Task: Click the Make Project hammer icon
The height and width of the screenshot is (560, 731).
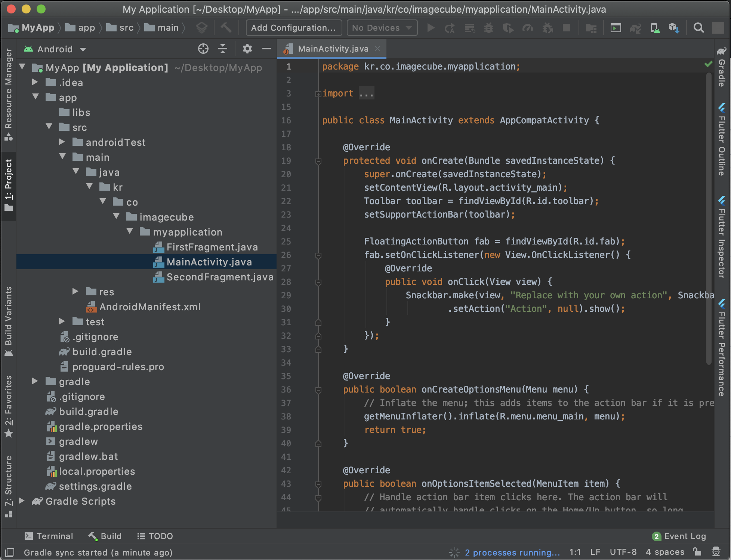Action: [x=226, y=28]
